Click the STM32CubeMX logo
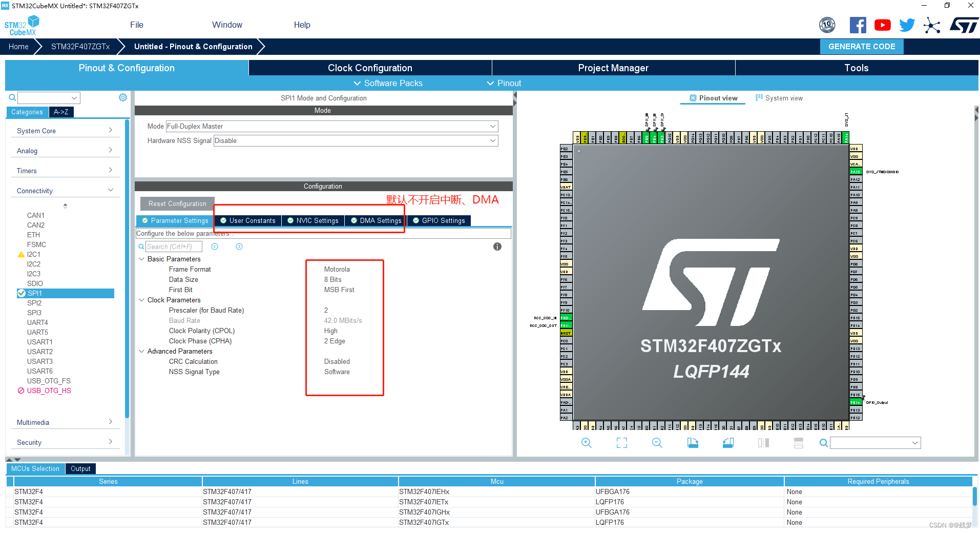Image resolution: width=980 pixels, height=533 pixels. 22,25
